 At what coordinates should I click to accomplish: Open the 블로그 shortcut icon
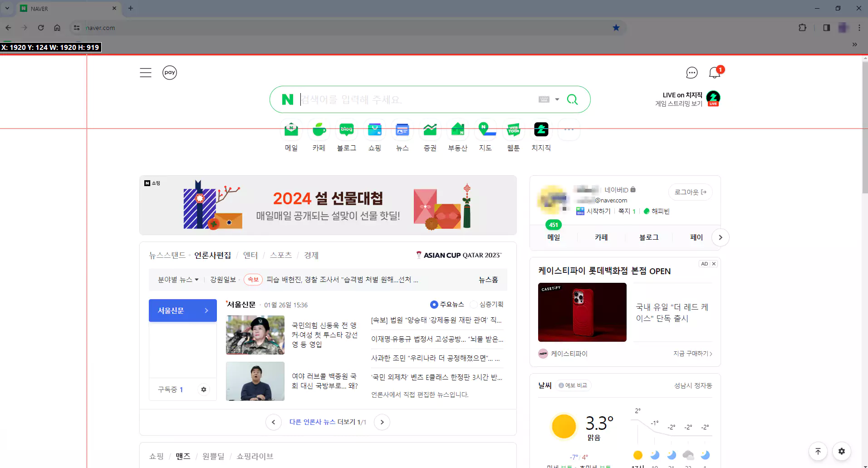347,130
